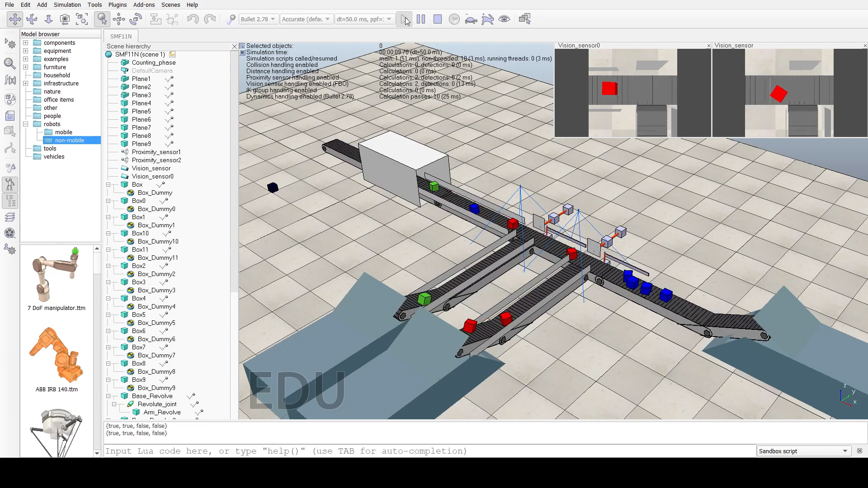Screen dimensions: 868x488
Task: Open user settings from the sidebar
Action: (x=10, y=249)
